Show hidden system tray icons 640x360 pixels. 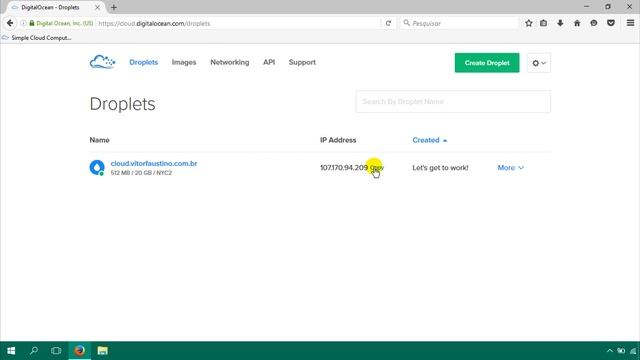coord(609,351)
